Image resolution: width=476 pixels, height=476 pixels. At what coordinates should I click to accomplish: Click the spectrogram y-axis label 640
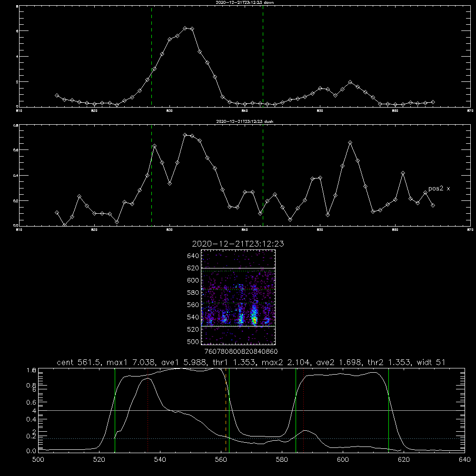pos(193,256)
